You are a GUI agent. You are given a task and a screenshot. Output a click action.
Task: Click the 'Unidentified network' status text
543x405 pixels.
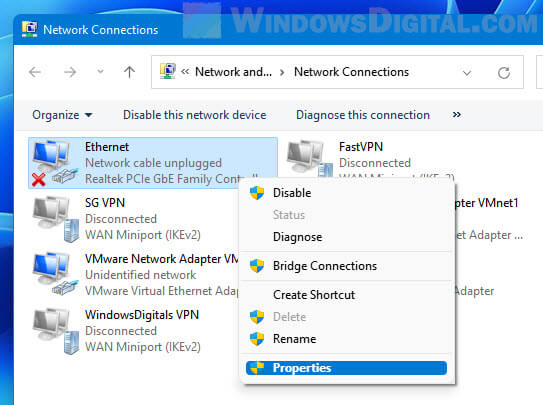(141, 275)
